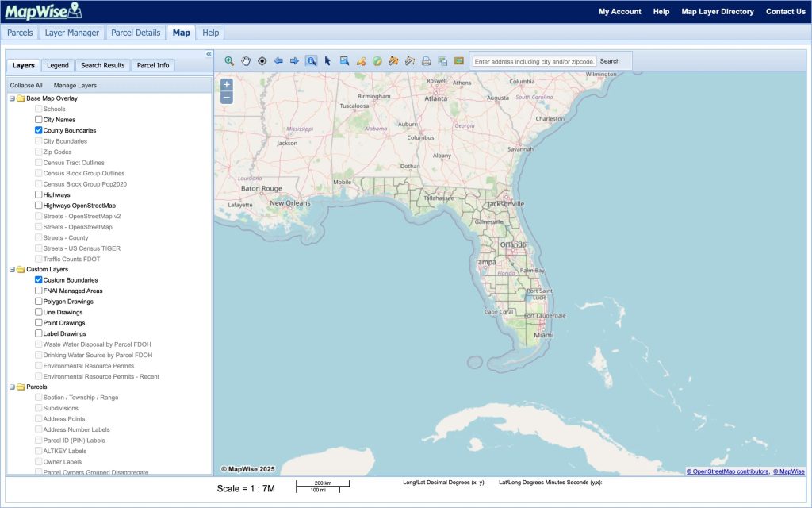Open the Help link in header
The width and height of the screenshot is (812, 508).
pyautogui.click(x=661, y=11)
